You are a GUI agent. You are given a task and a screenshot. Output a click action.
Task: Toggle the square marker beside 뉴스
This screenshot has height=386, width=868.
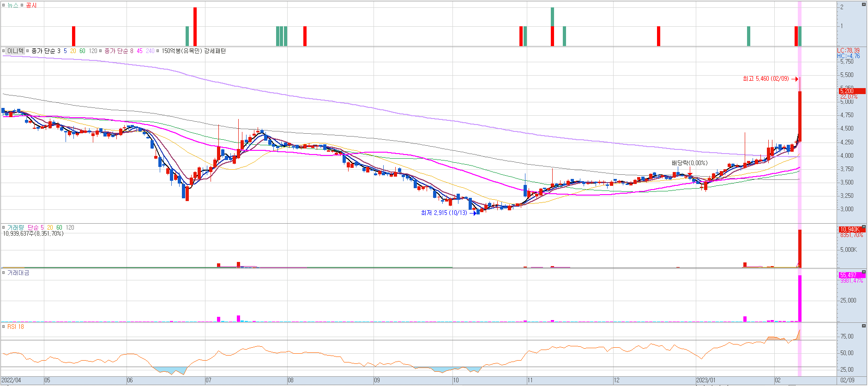(x=4, y=5)
